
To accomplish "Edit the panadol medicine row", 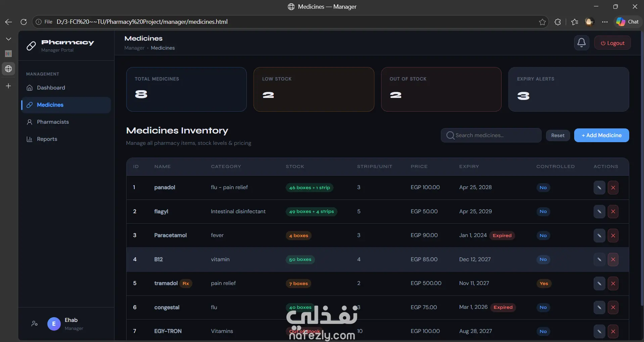I will pyautogui.click(x=599, y=187).
